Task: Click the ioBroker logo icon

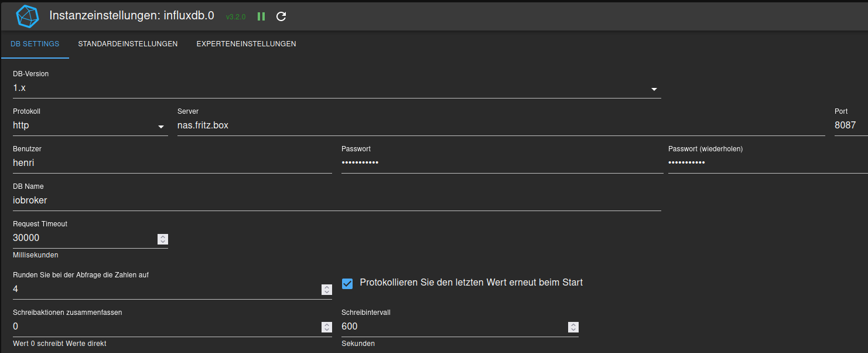Action: 27,16
